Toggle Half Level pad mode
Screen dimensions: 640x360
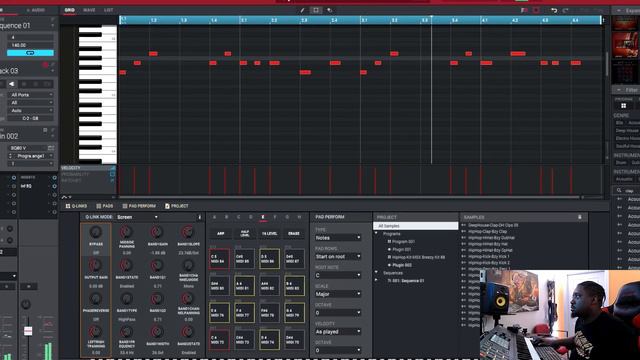[x=245, y=233]
